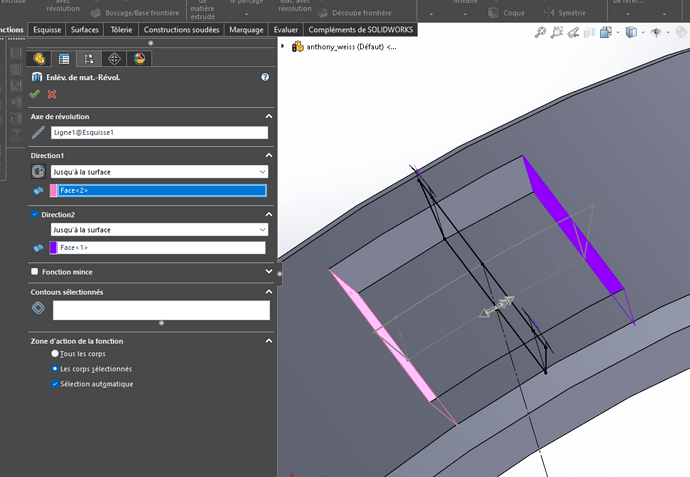The width and height of the screenshot is (690, 477).
Task: Open the DimXpertManager crosshair tab icon
Action: [x=114, y=59]
